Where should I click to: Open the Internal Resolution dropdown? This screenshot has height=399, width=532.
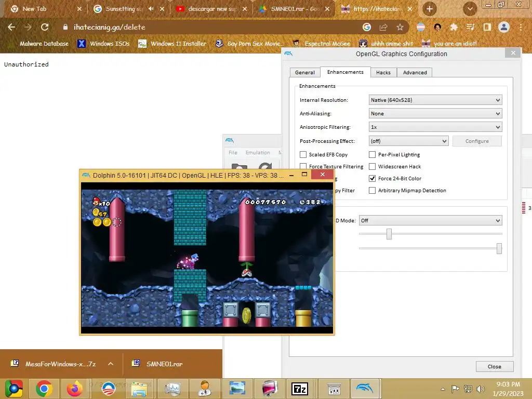tap(435, 100)
